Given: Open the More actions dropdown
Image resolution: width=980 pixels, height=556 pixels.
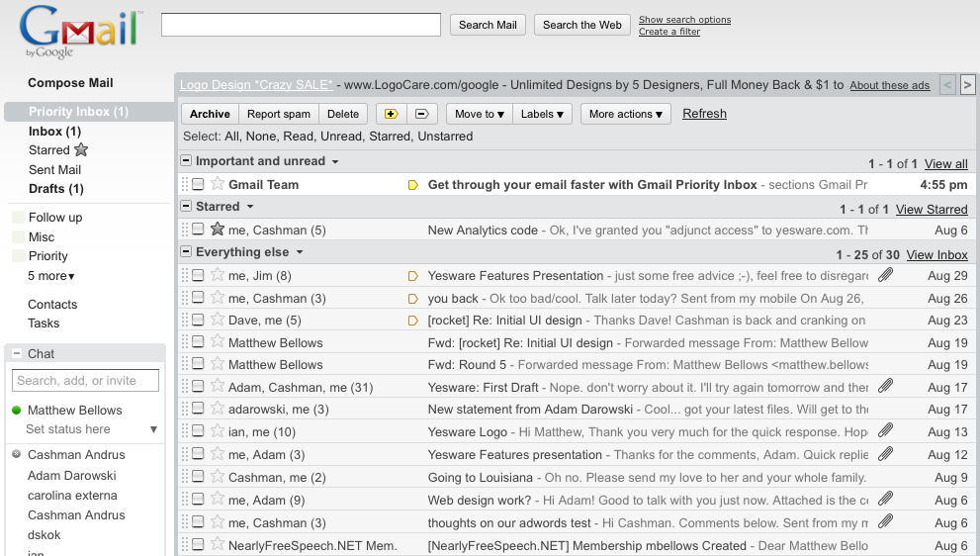Looking at the screenshot, I should [x=626, y=114].
